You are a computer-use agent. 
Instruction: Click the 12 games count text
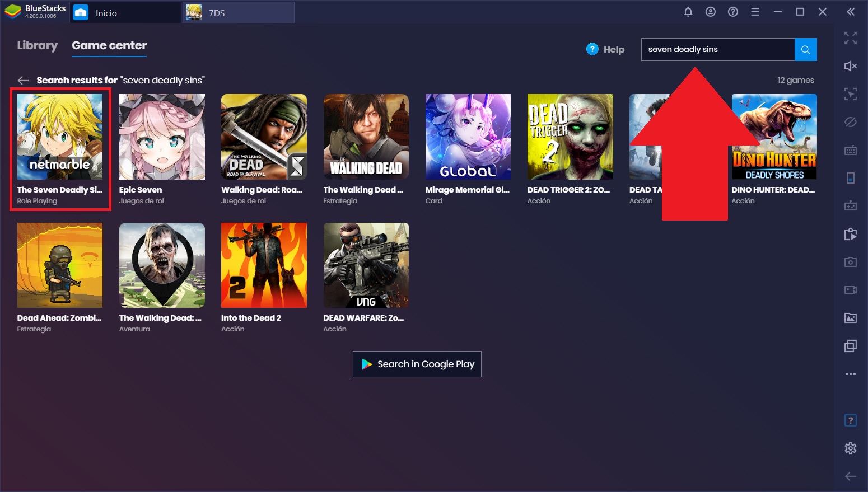[796, 80]
